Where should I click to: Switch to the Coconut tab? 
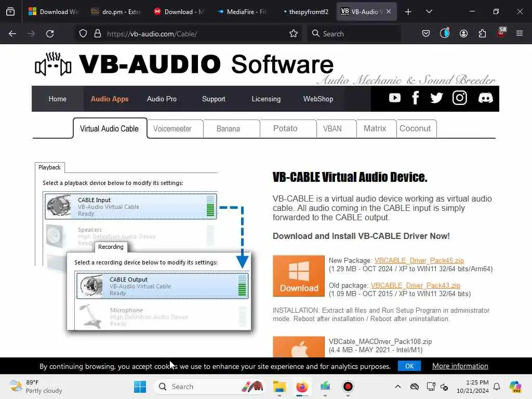[416, 129]
